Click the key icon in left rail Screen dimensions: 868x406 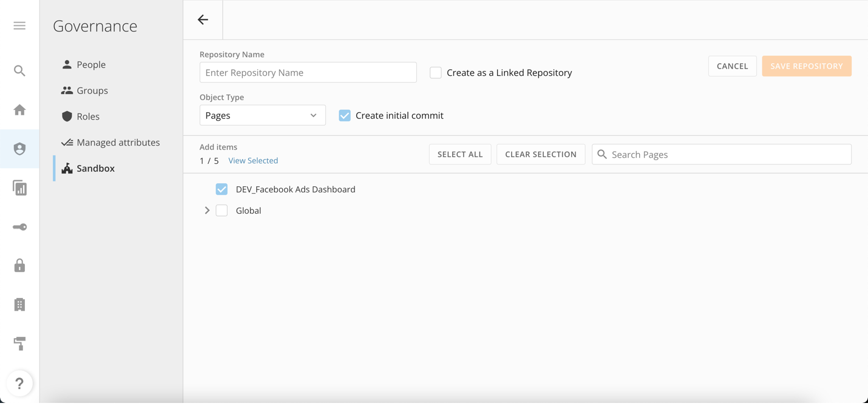19,227
